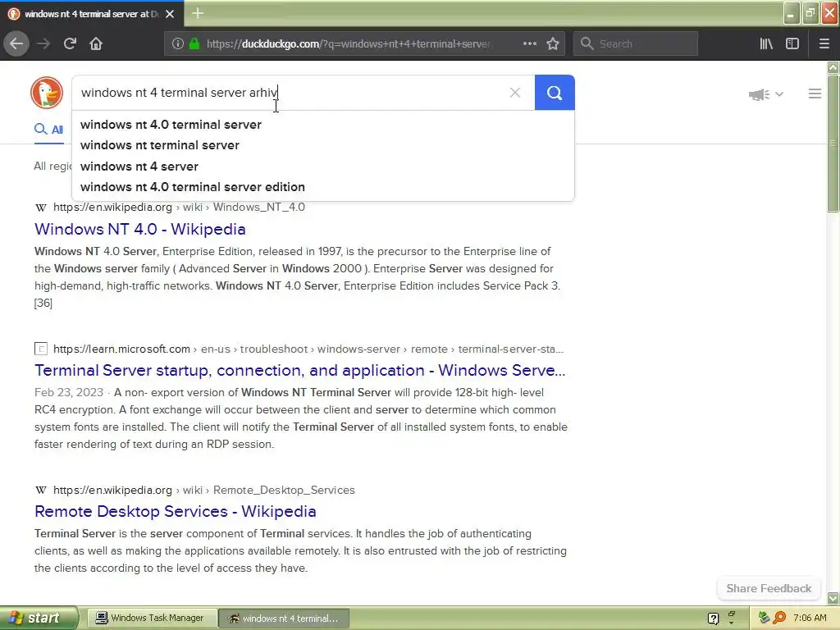Choose suggestion windows nt 4 server

point(139,166)
